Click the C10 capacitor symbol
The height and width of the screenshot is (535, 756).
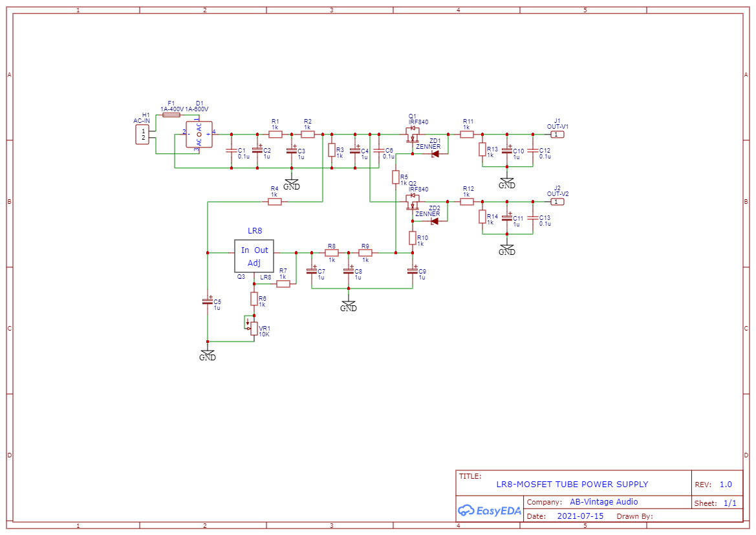coord(507,150)
